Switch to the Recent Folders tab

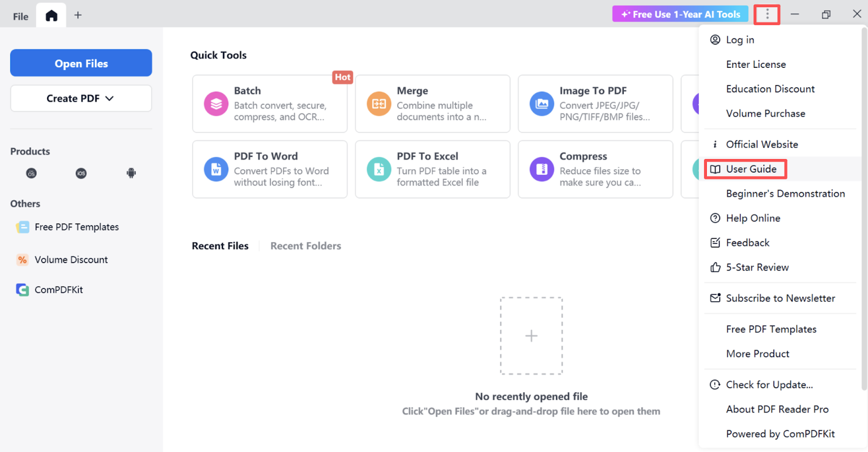coord(305,246)
